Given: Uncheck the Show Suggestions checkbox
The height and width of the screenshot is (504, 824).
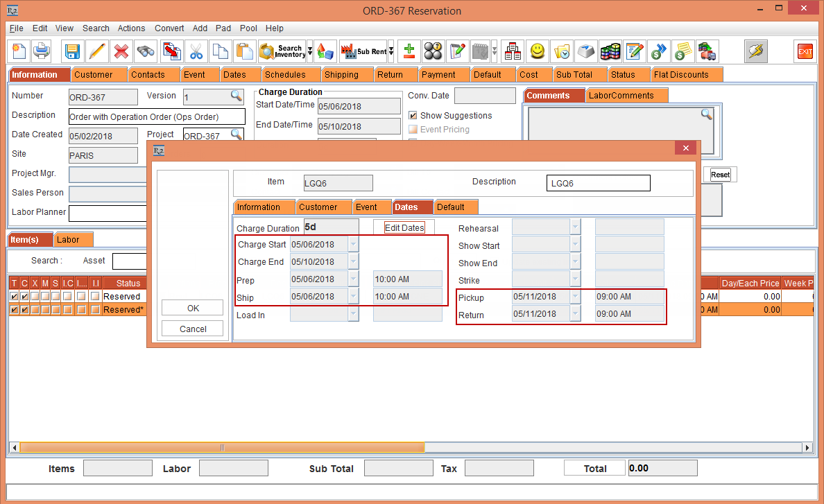Looking at the screenshot, I should (x=413, y=116).
